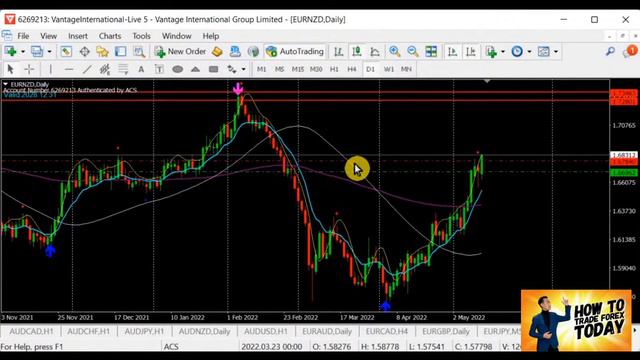Image resolution: width=640 pixels, height=360 pixels.
Task: Toggle the Terminal panel icon
Action: [x=120, y=51]
